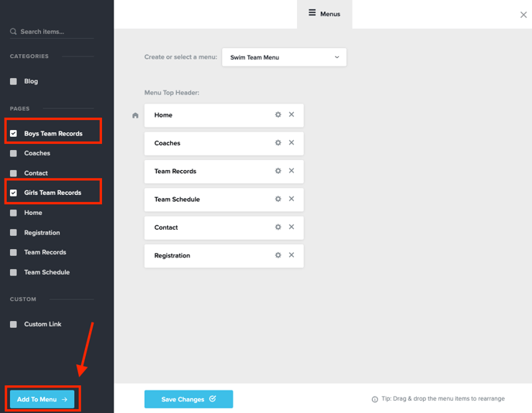
Task: Uncheck the Boys Team Records checkbox
Action: point(13,134)
